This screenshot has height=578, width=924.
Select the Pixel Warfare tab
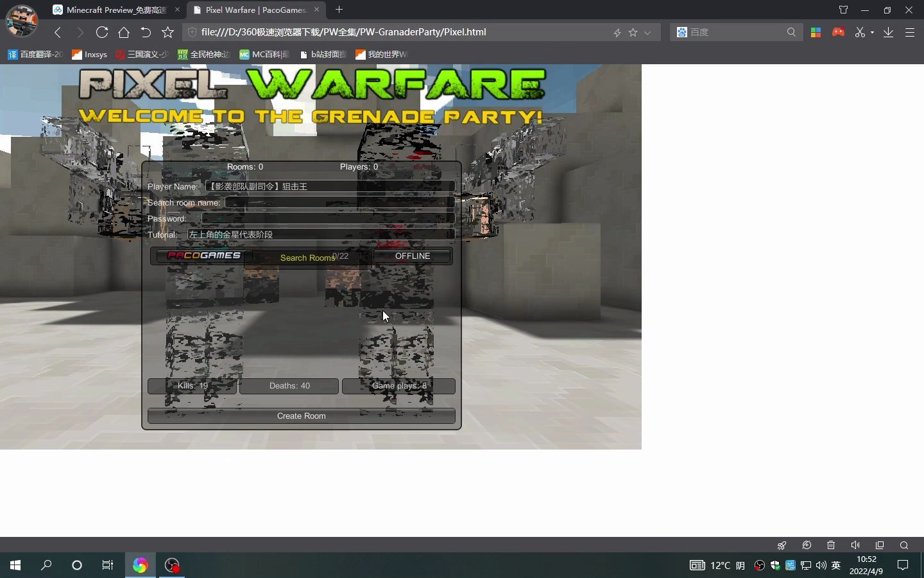coord(255,10)
